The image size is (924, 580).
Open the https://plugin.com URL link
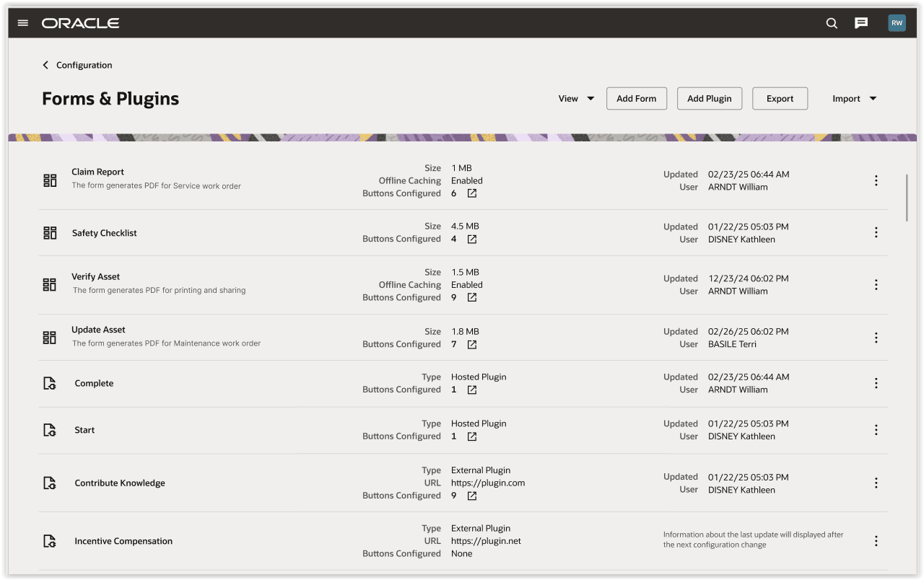coord(488,483)
